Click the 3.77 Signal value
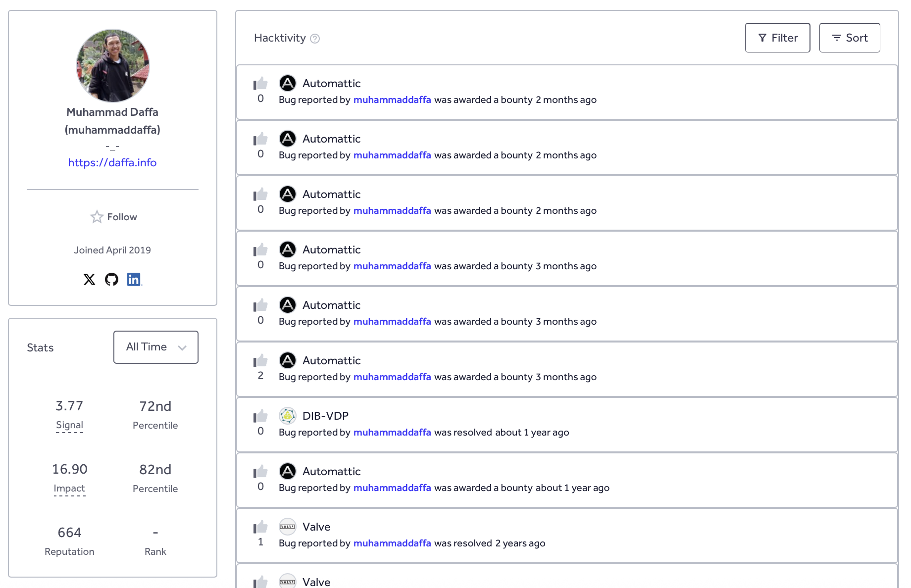The height and width of the screenshot is (588, 911). [x=69, y=406]
